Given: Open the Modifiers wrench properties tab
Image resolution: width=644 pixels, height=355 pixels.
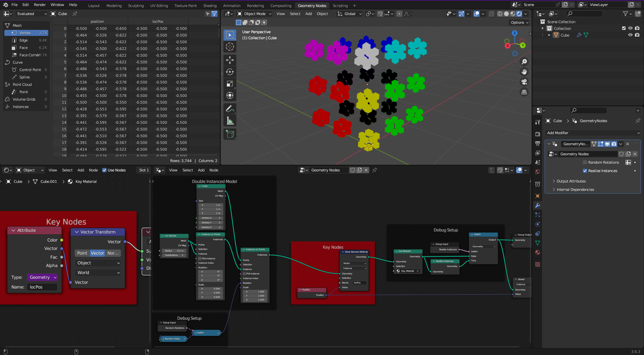Looking at the screenshot, I should (538, 205).
